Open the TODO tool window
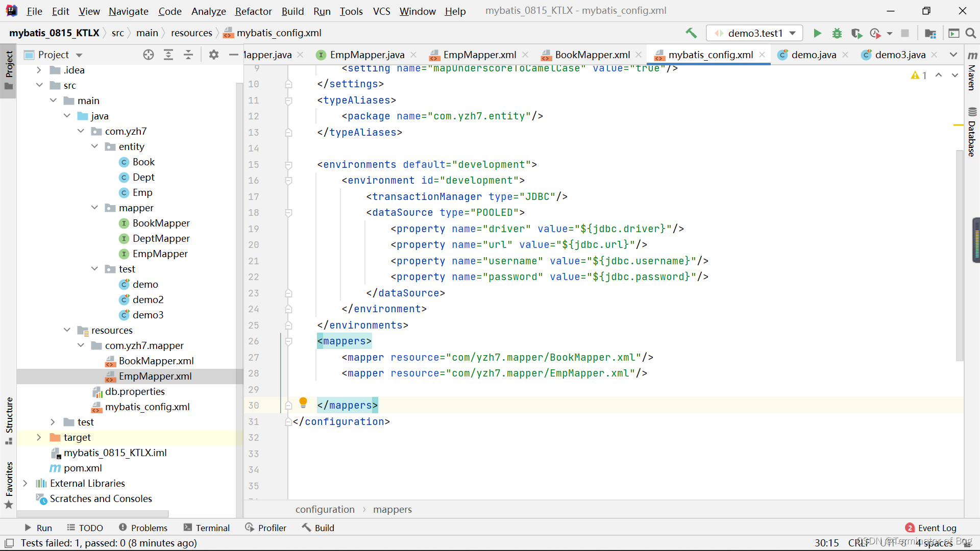This screenshot has width=980, height=551. click(85, 528)
